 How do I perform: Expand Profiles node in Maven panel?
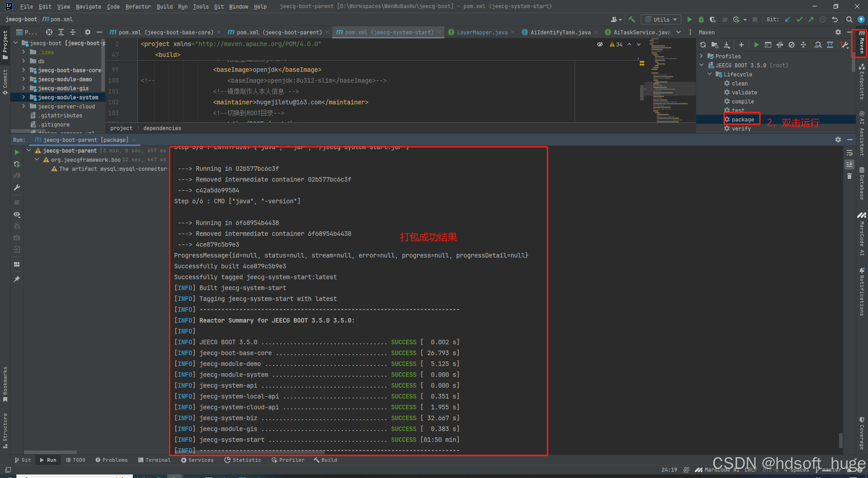(x=702, y=56)
